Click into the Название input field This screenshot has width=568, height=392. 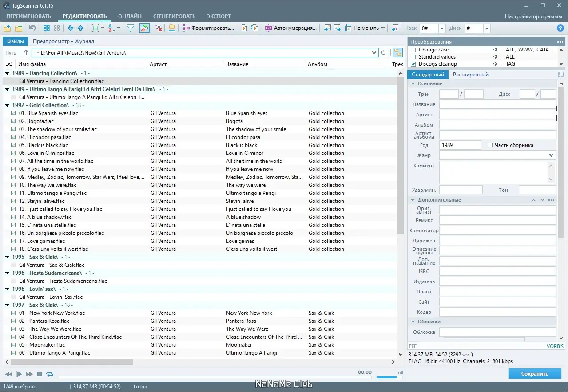pos(497,104)
